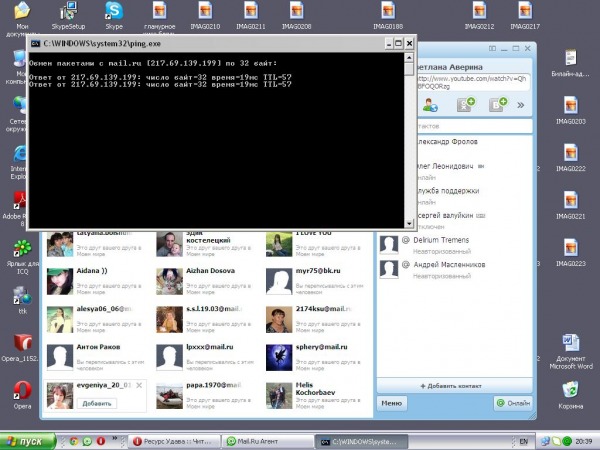This screenshot has height=450, width=600.
Task: Open the Пуск start menu
Action: click(x=28, y=441)
